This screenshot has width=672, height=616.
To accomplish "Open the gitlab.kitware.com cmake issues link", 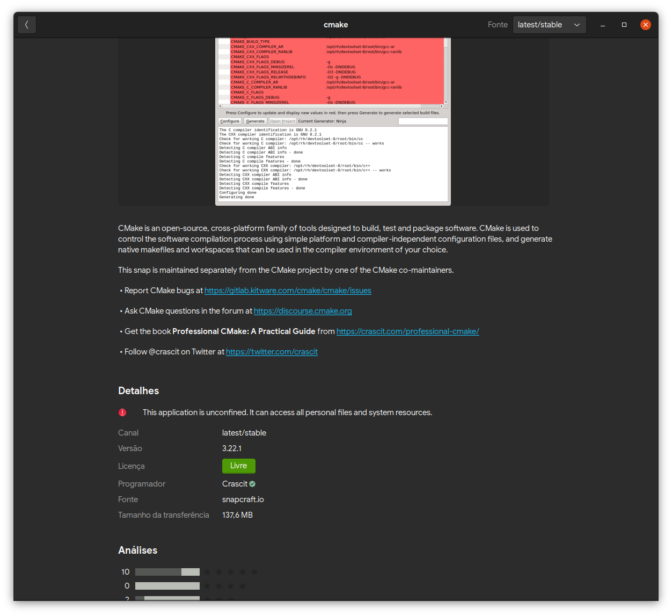I will [x=288, y=291].
